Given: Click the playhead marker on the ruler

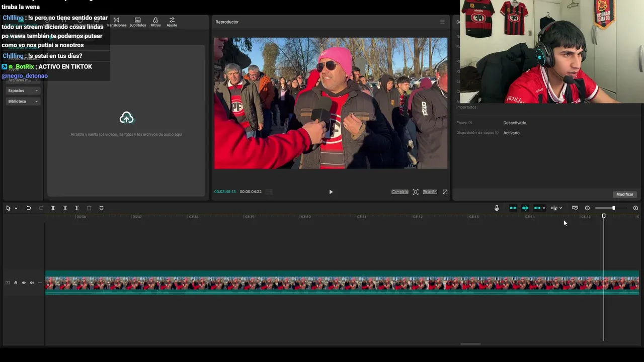Looking at the screenshot, I should pyautogui.click(x=604, y=216).
